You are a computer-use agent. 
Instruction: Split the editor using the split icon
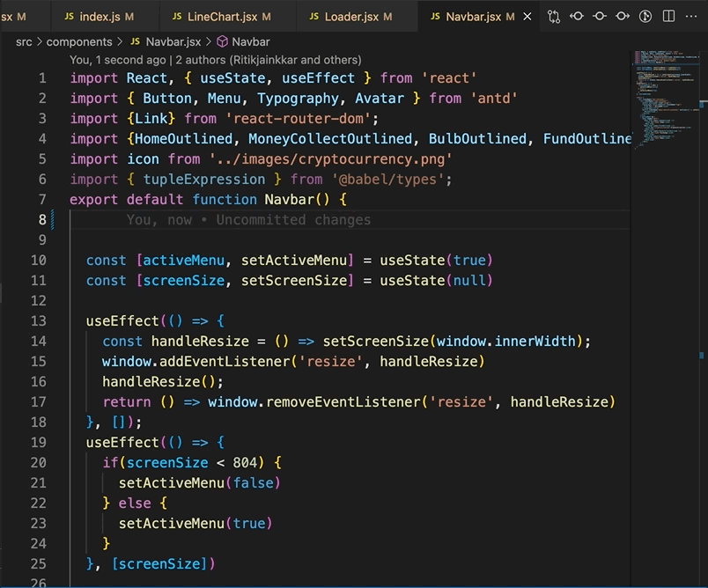(x=668, y=16)
